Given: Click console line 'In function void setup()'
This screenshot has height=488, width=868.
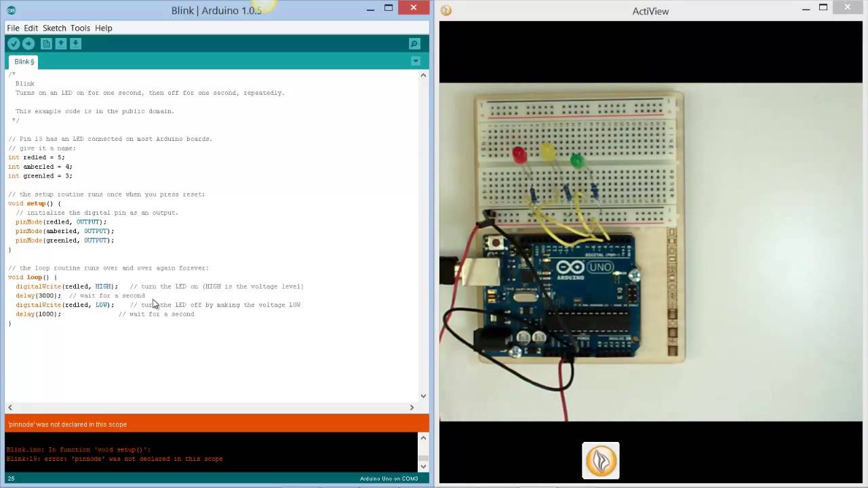Looking at the screenshot, I should pyautogui.click(x=79, y=449).
